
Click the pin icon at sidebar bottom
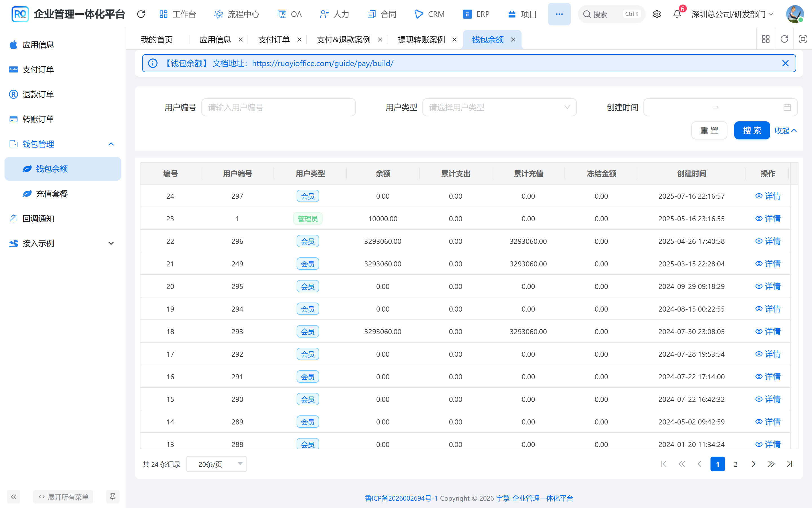click(113, 497)
